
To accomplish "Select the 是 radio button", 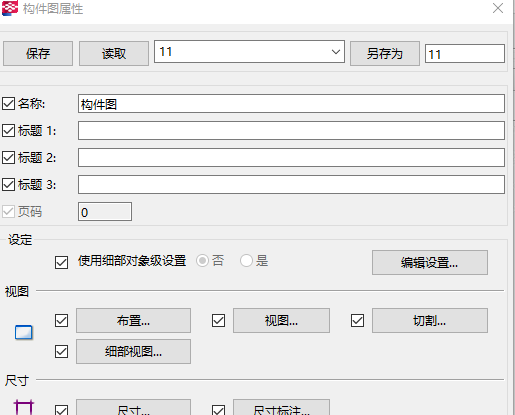I will [x=246, y=261].
